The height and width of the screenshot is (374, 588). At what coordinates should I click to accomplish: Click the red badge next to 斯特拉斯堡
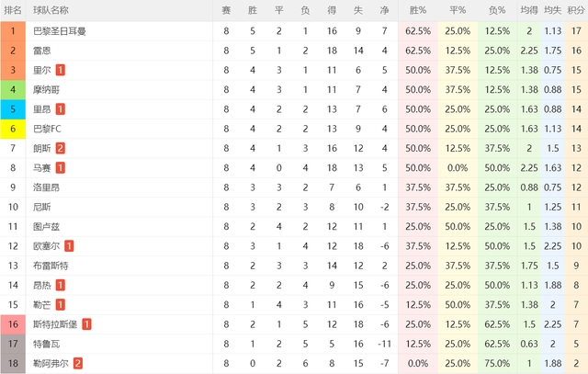click(86, 324)
